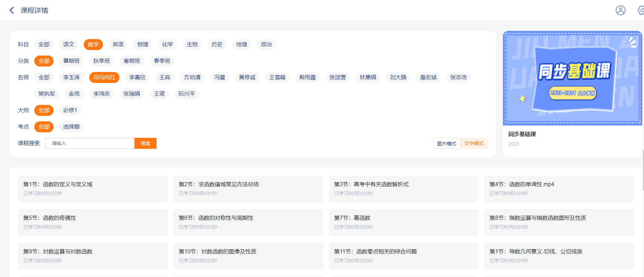The height and width of the screenshot is (277, 644).
Task: Select subject filter 生物
Action: (192, 44)
